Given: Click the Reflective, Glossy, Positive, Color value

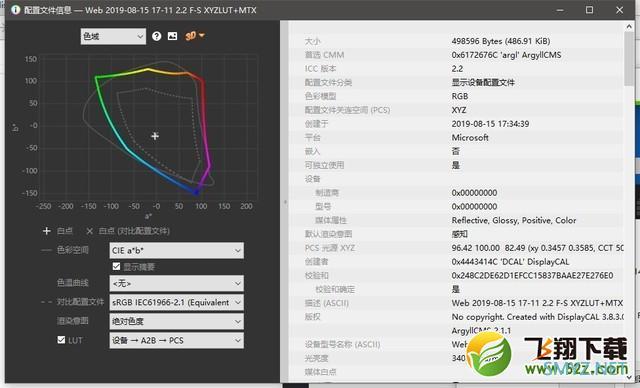Looking at the screenshot, I should tap(513, 220).
